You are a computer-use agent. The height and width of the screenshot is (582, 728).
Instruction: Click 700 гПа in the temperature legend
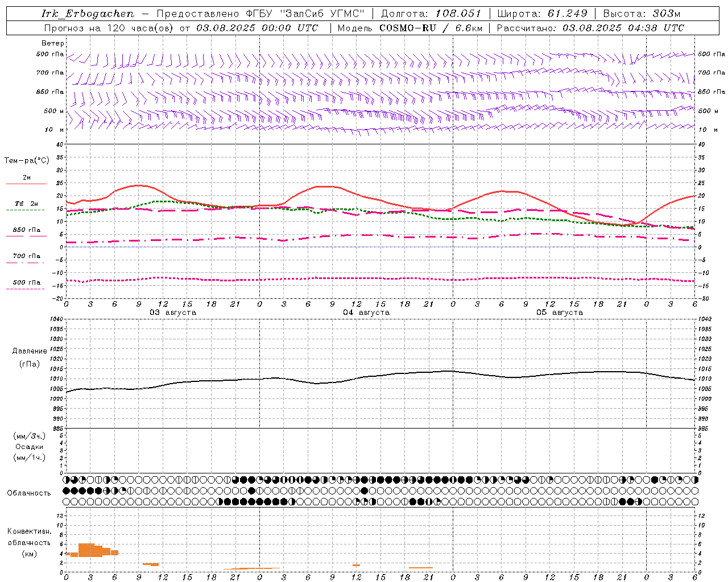click(27, 256)
